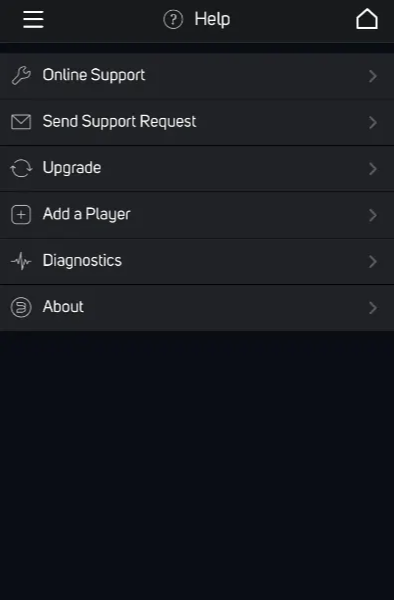The image size is (395, 600).
Task: Open the Add a Player option
Action: point(197,215)
